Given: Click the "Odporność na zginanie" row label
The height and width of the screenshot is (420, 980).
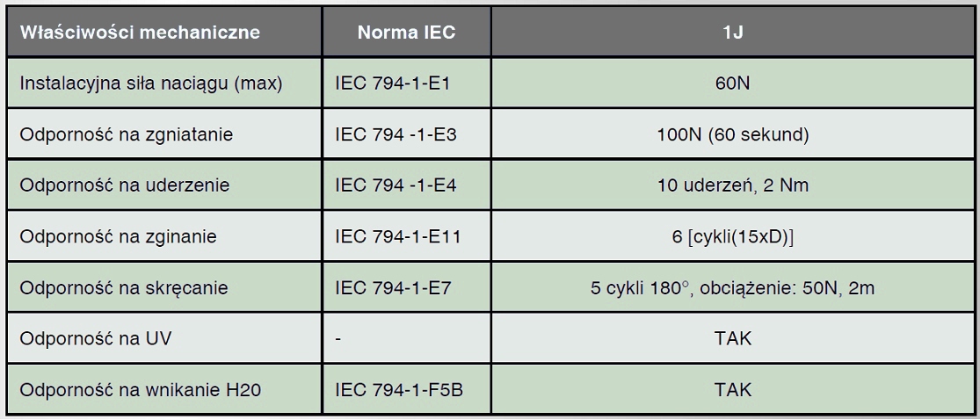Looking at the screenshot, I should [118, 236].
